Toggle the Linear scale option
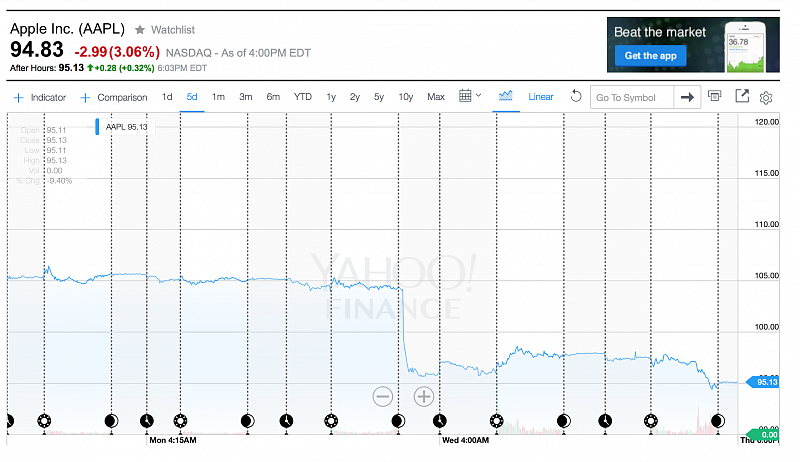The height and width of the screenshot is (462, 800). coord(541,97)
